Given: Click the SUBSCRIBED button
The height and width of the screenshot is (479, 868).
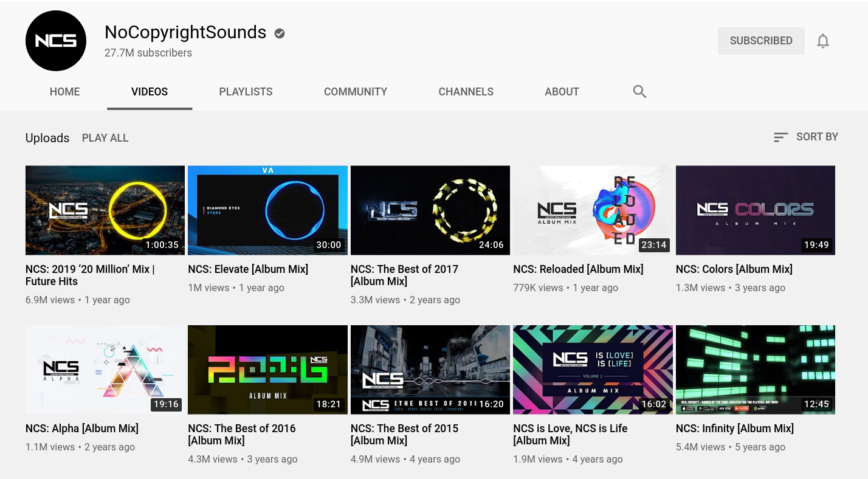Looking at the screenshot, I should click(x=761, y=41).
